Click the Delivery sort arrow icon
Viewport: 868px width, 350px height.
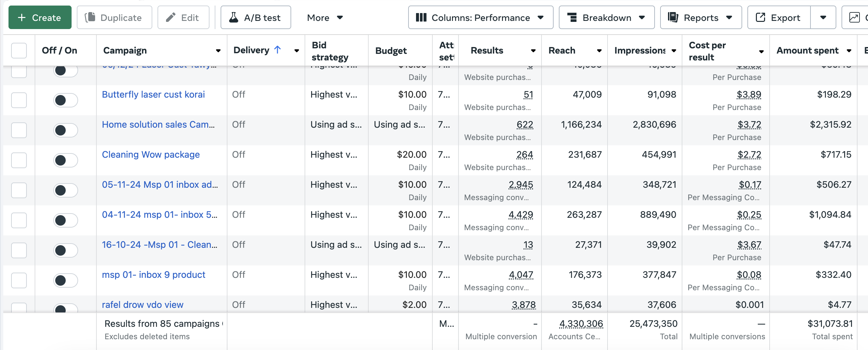(277, 50)
